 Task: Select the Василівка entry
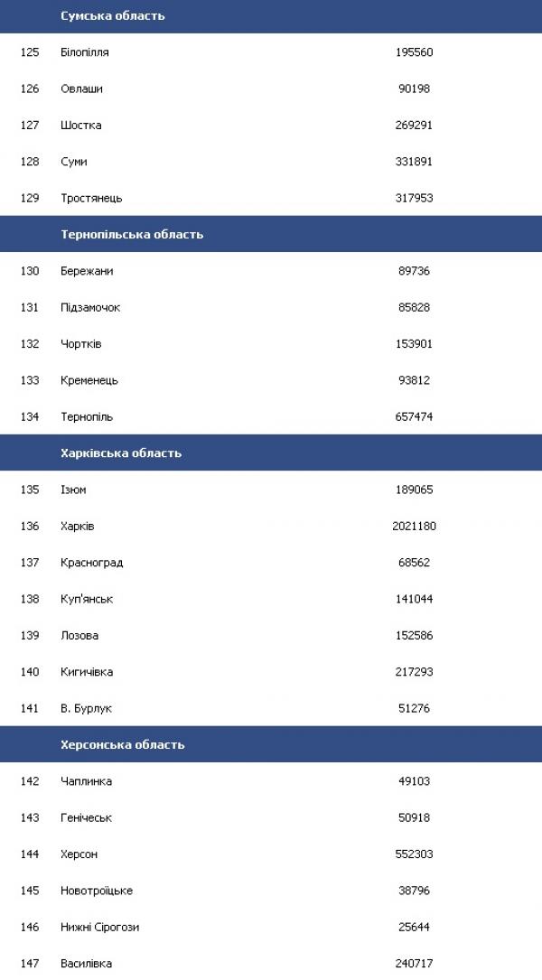point(87,964)
